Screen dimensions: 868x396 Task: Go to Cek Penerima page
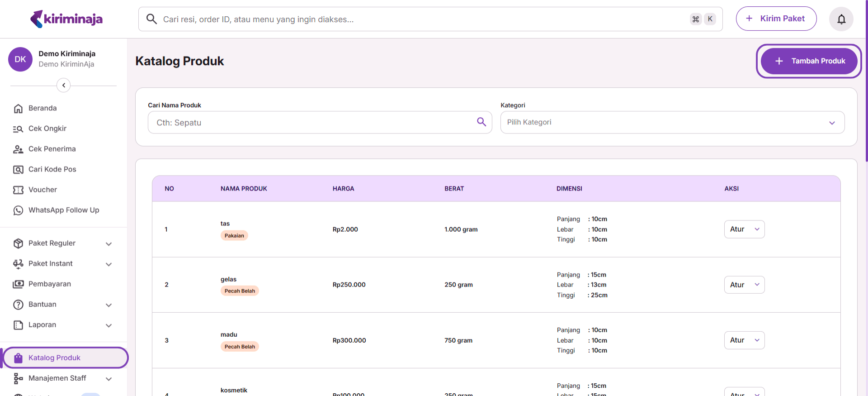point(52,149)
